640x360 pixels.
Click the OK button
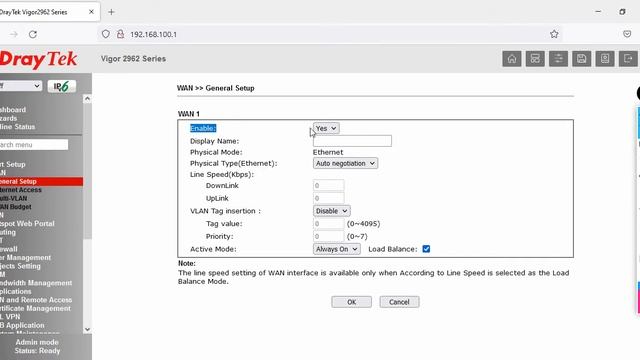(x=351, y=302)
